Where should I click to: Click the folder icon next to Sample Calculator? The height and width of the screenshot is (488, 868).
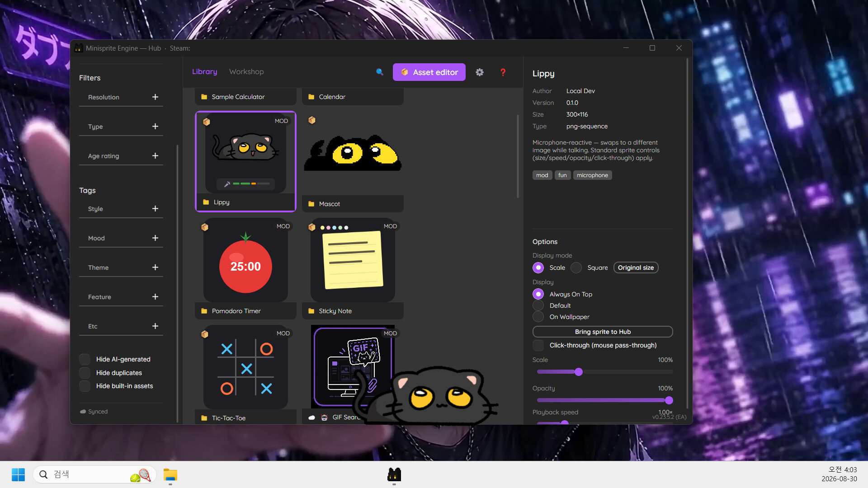pos(204,97)
